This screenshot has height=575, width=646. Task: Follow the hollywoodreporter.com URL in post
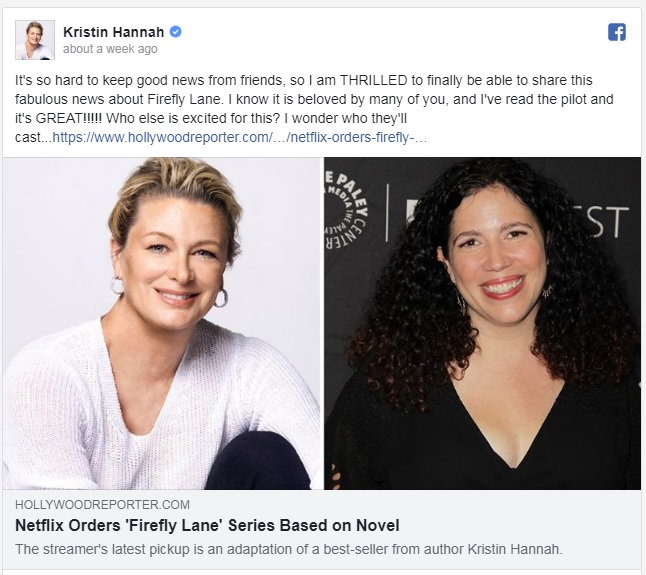[239, 137]
